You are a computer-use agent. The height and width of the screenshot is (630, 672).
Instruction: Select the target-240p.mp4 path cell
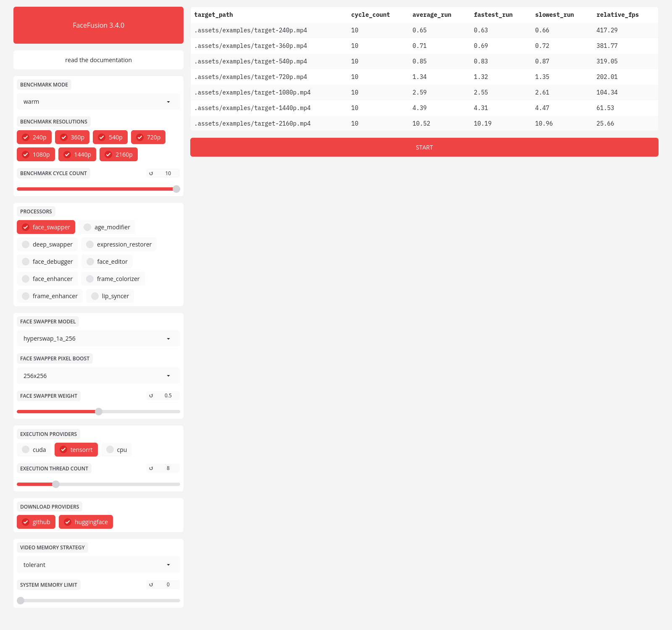tap(269, 30)
